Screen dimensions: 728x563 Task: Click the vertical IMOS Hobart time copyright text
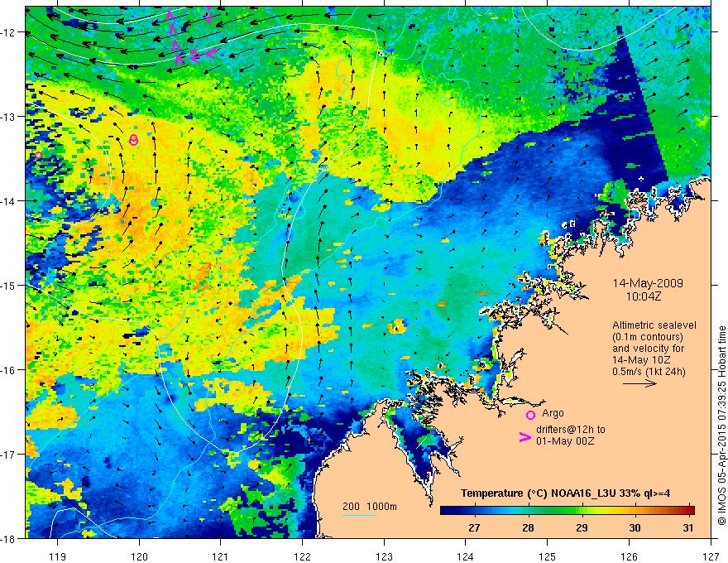(721, 426)
